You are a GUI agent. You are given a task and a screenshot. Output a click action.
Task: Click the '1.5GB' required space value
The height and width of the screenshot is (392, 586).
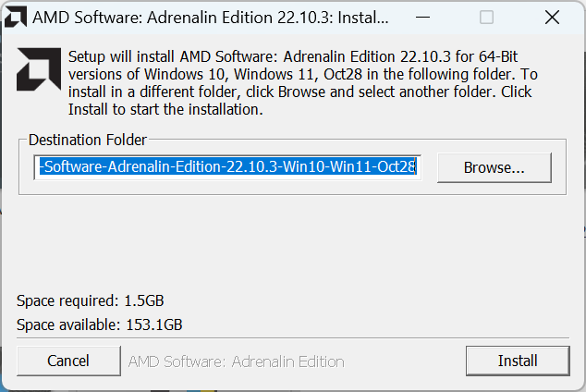[144, 300]
